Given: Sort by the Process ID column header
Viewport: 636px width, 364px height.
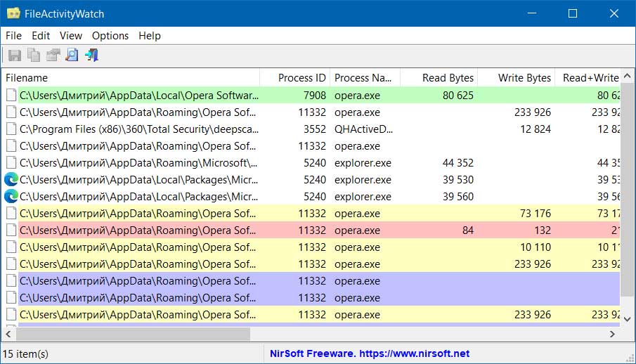Looking at the screenshot, I should (295, 77).
